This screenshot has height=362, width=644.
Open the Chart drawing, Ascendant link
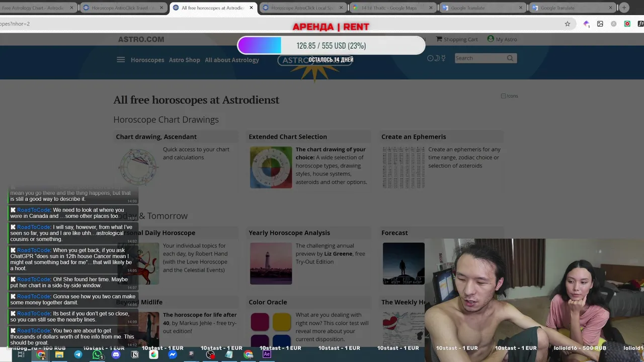[156, 137]
